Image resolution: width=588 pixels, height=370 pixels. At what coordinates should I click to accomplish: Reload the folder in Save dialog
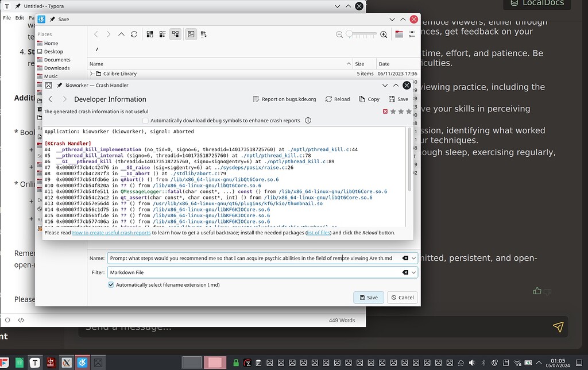click(134, 34)
